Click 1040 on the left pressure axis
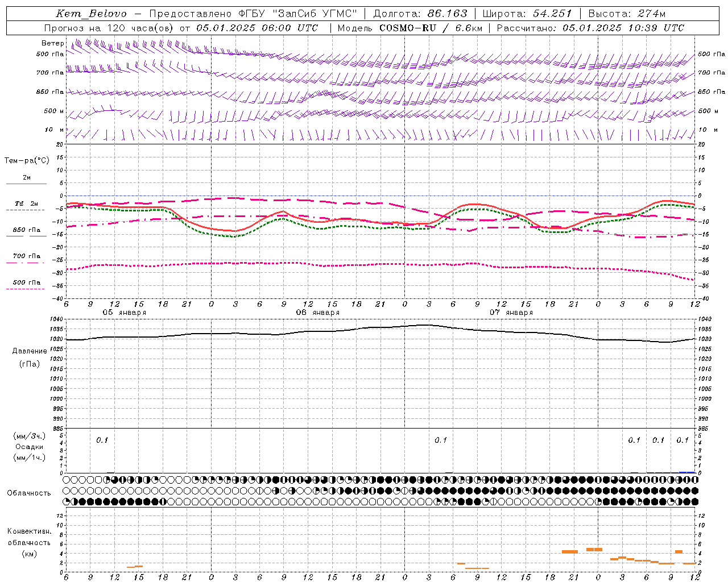Screen dimensions: 728x582 [x=57, y=319]
